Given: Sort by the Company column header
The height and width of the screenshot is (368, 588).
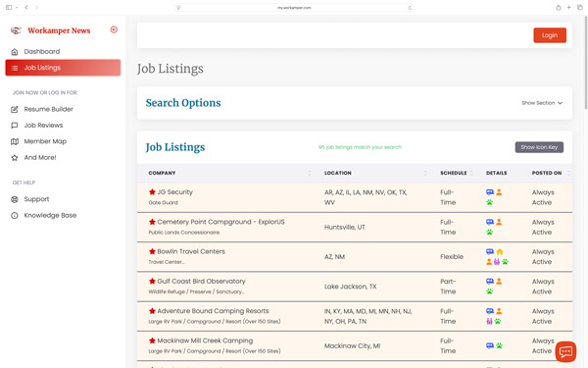Looking at the screenshot, I should [x=162, y=173].
